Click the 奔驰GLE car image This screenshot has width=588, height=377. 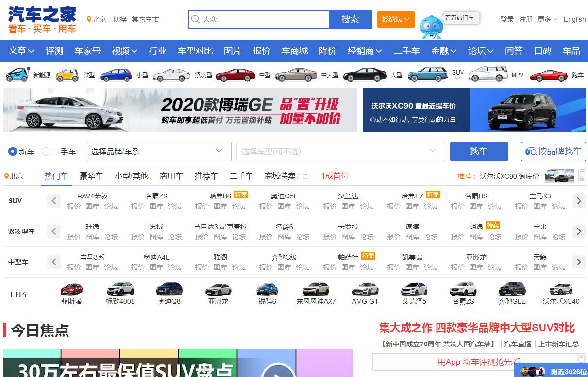pyautogui.click(x=512, y=290)
